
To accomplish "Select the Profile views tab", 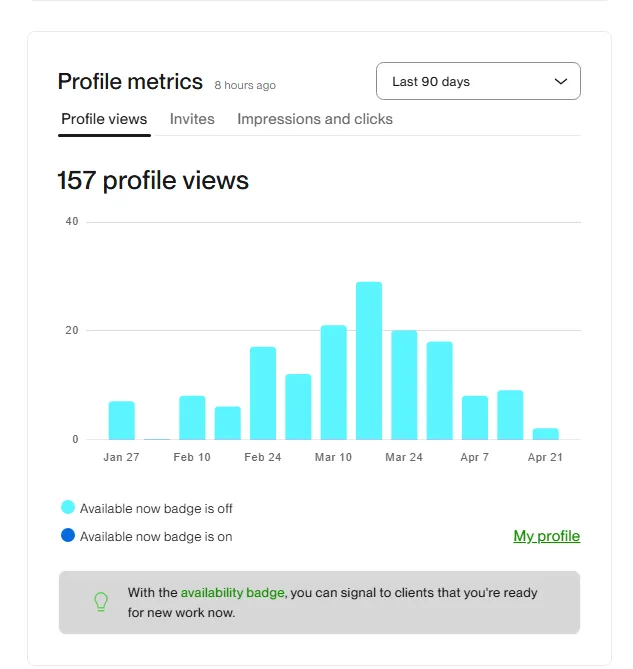I will click(104, 119).
